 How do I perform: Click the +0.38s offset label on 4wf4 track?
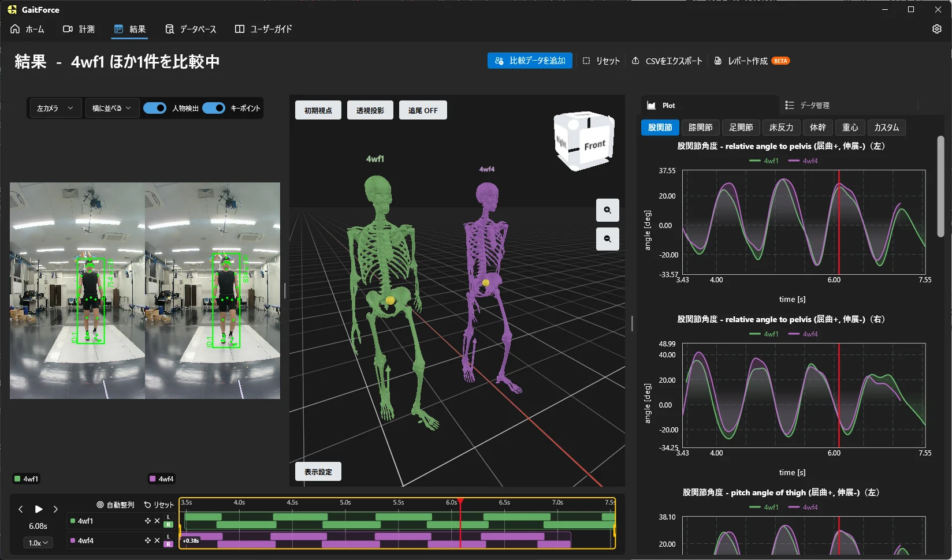[x=191, y=541]
